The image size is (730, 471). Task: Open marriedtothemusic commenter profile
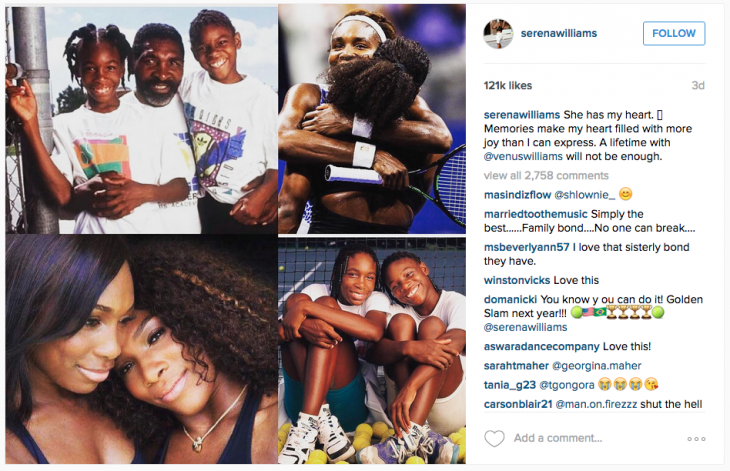535,214
